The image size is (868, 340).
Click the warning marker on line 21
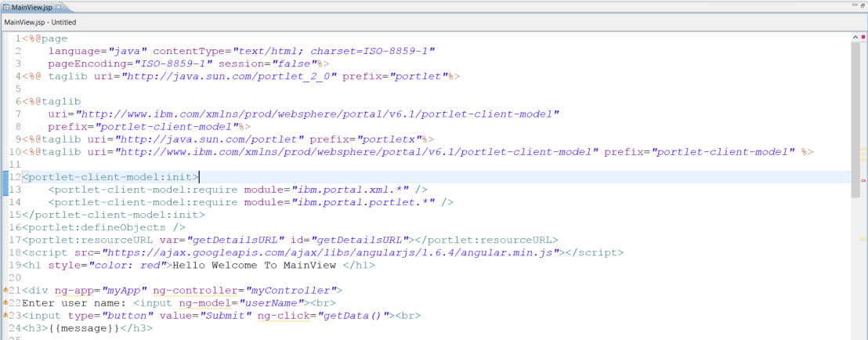tap(6, 291)
